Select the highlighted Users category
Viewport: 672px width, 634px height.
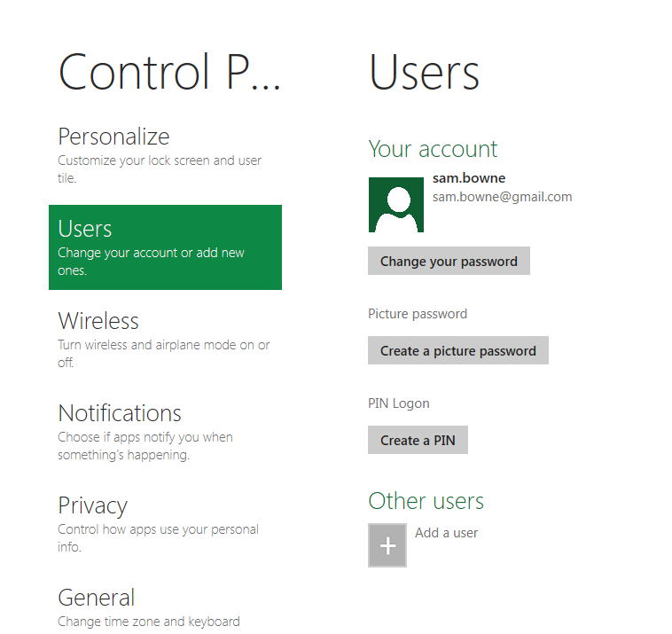[165, 247]
